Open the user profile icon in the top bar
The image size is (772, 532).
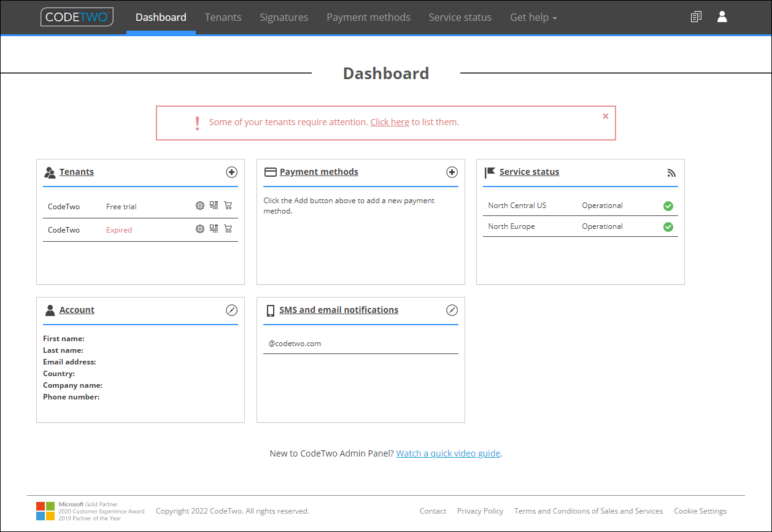pyautogui.click(x=722, y=17)
